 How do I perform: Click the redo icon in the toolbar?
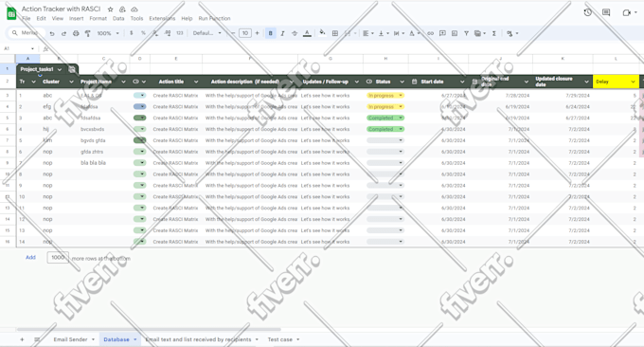[x=63, y=33]
